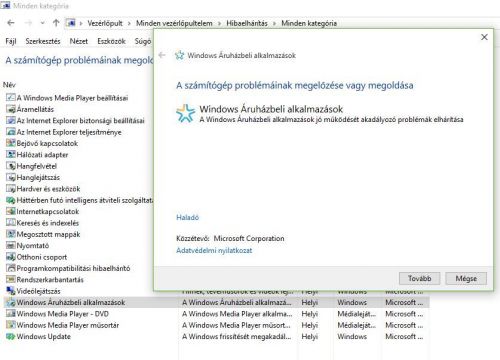
Task: Click the large star icon in the dialog
Action: point(185,113)
